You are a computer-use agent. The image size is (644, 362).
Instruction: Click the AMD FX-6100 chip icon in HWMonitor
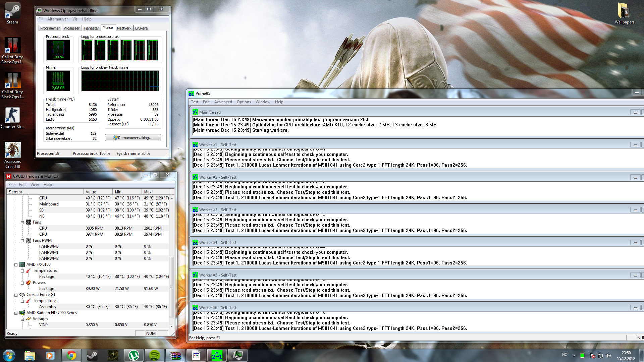pyautogui.click(x=22, y=264)
